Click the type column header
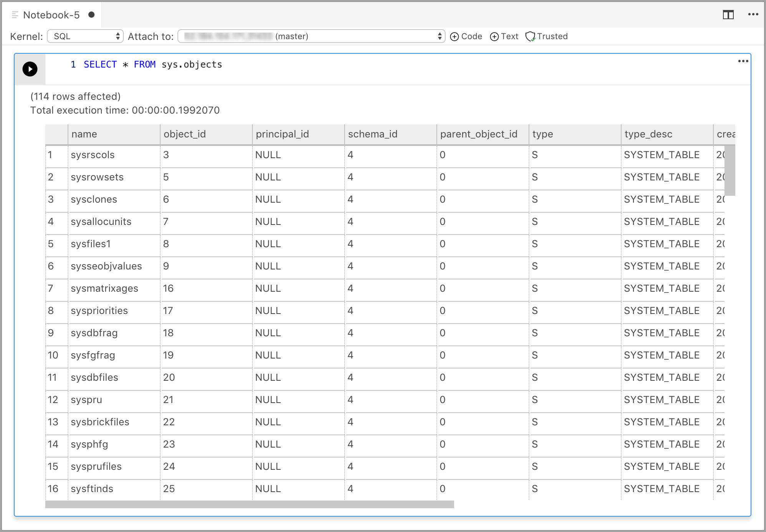Image resolution: width=766 pixels, height=532 pixels. [x=575, y=134]
